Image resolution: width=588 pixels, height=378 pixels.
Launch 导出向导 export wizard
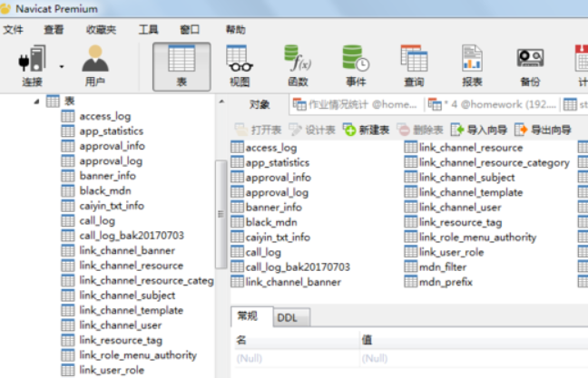tap(543, 130)
